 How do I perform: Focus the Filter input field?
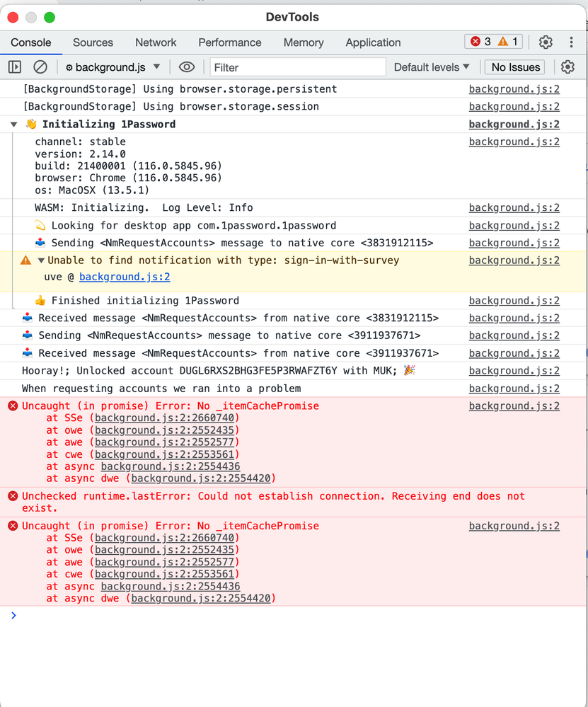(298, 67)
